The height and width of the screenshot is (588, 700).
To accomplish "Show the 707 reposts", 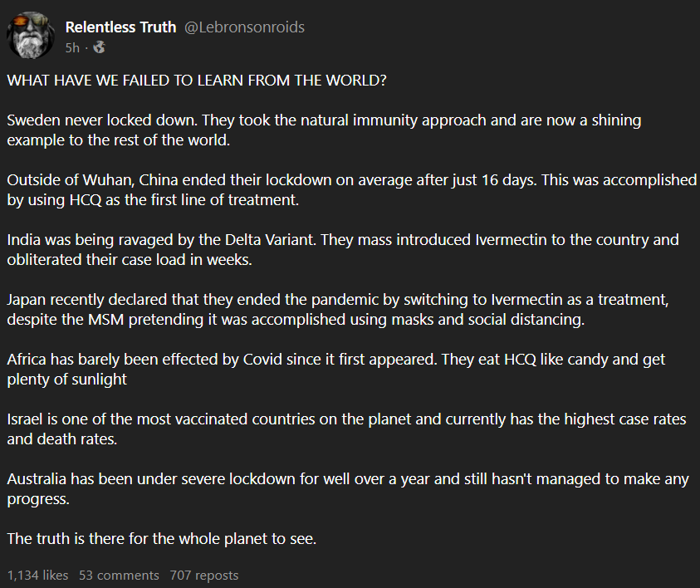I will pos(203,575).
